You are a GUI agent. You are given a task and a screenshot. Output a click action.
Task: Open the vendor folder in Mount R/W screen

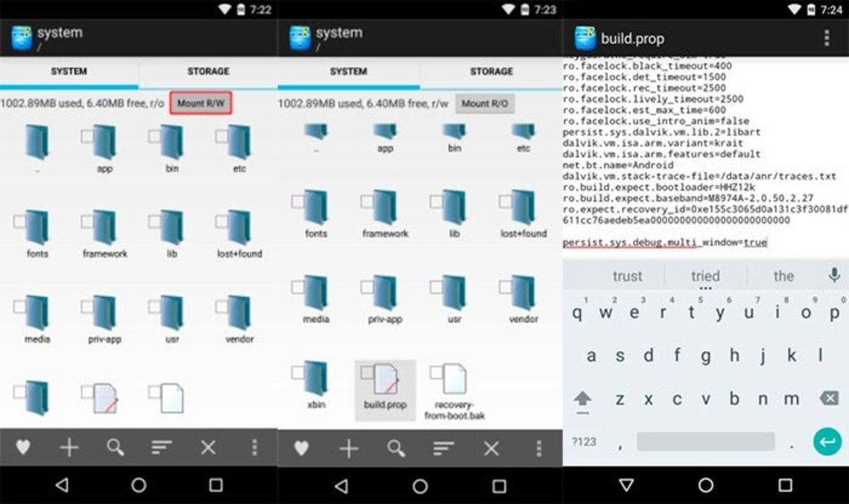[239, 319]
